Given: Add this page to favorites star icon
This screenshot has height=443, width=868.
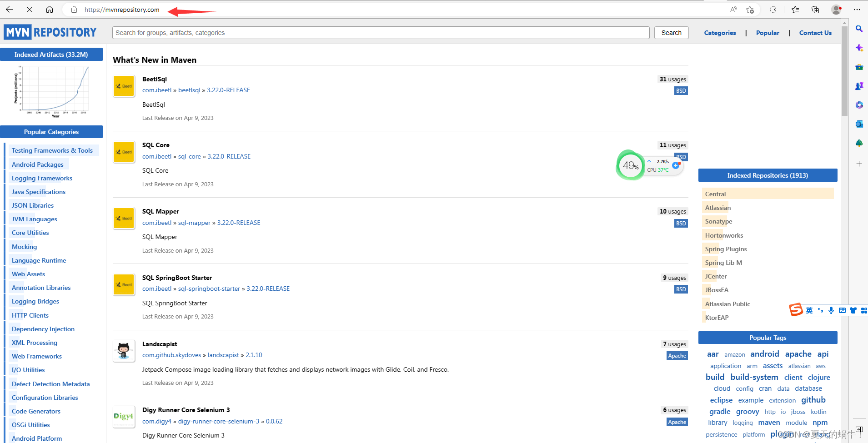Looking at the screenshot, I should [x=750, y=10].
